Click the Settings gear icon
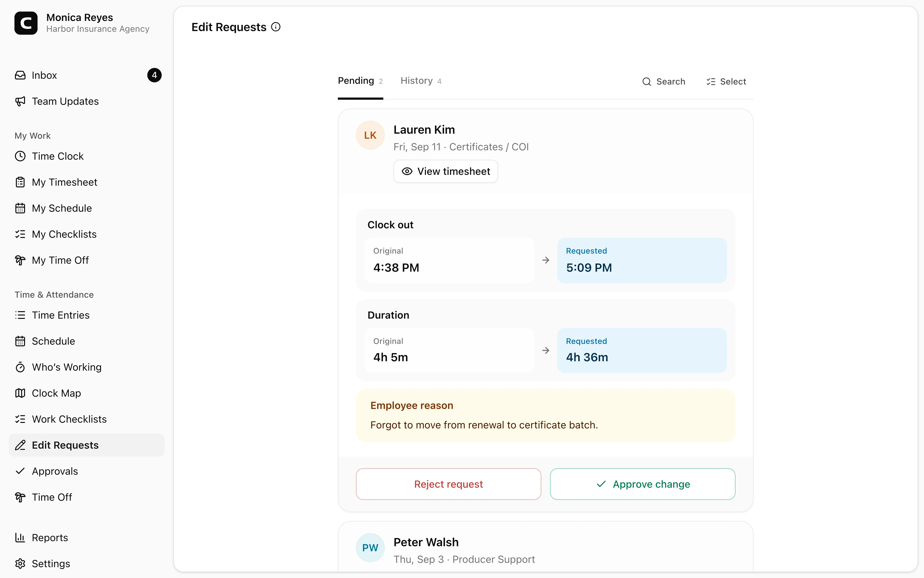924x578 pixels. click(20, 564)
